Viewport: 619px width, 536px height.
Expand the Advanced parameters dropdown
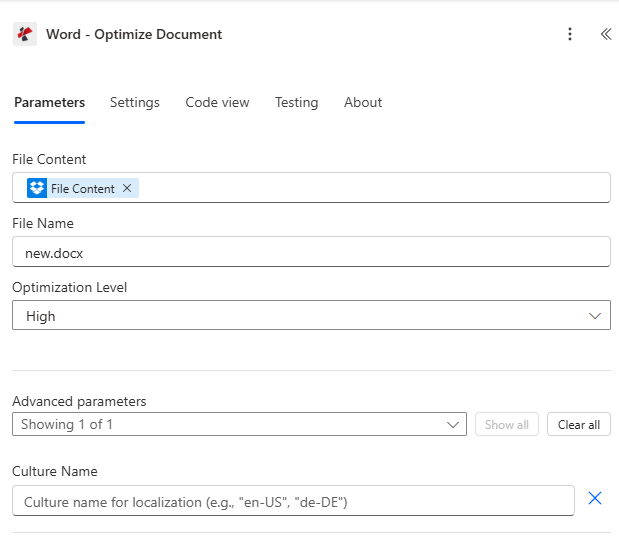(239, 424)
